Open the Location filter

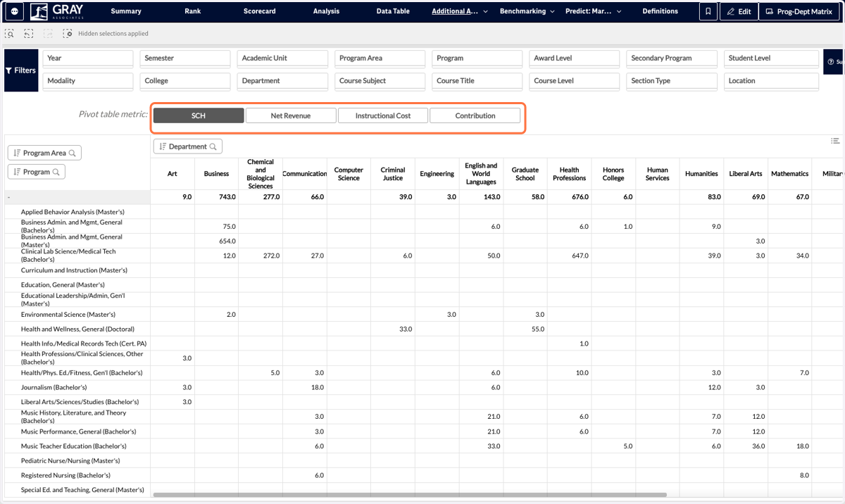(x=771, y=81)
